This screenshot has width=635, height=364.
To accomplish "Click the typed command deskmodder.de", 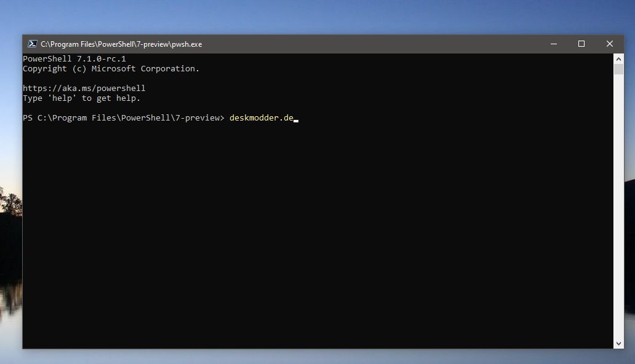I will tap(262, 118).
